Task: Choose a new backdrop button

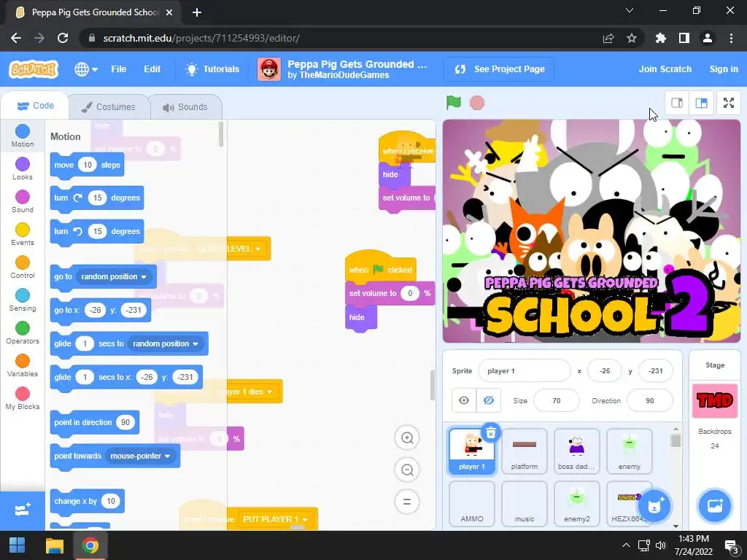Action: coord(715,506)
